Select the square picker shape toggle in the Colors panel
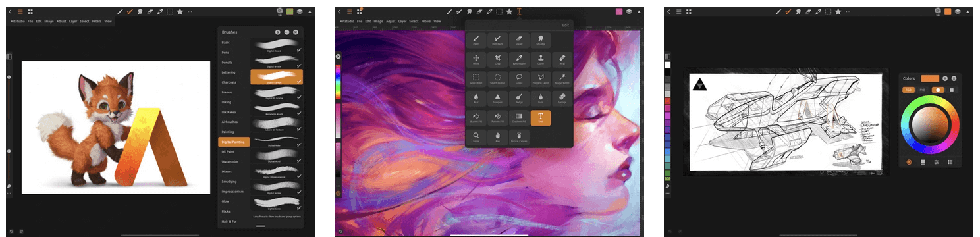Viewport: 980px width, 237px height. [x=951, y=90]
